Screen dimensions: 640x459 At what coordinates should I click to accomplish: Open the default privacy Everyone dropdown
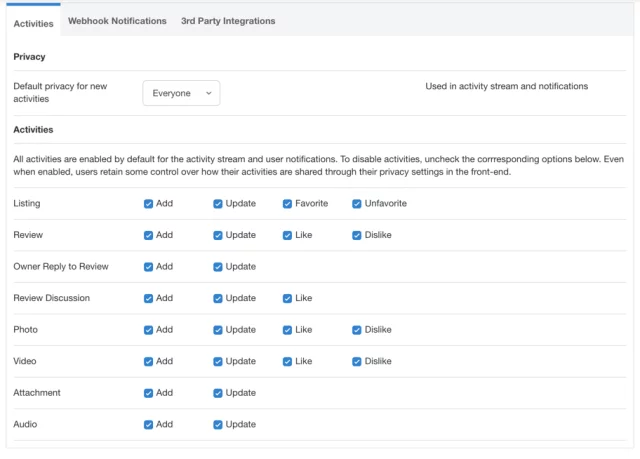point(181,93)
